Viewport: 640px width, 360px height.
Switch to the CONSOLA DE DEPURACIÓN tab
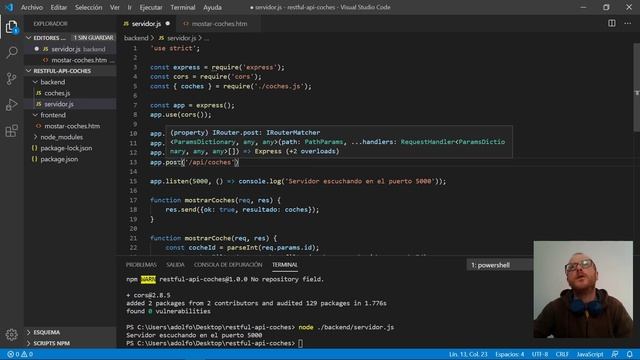228,265
